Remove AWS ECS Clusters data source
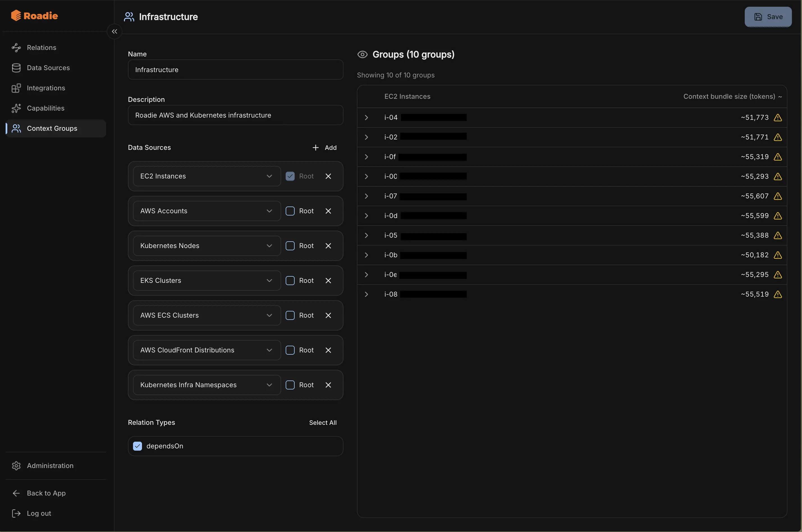 click(328, 315)
